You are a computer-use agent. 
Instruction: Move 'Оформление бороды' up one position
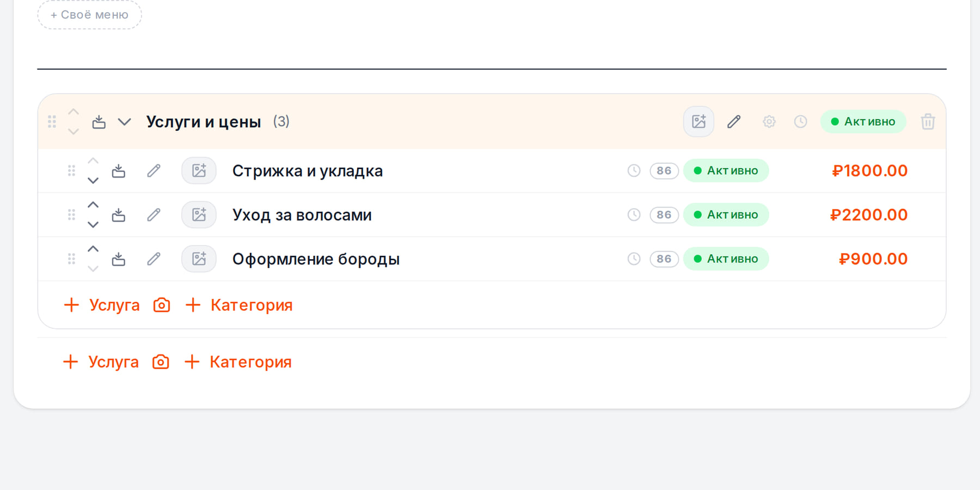tap(93, 249)
